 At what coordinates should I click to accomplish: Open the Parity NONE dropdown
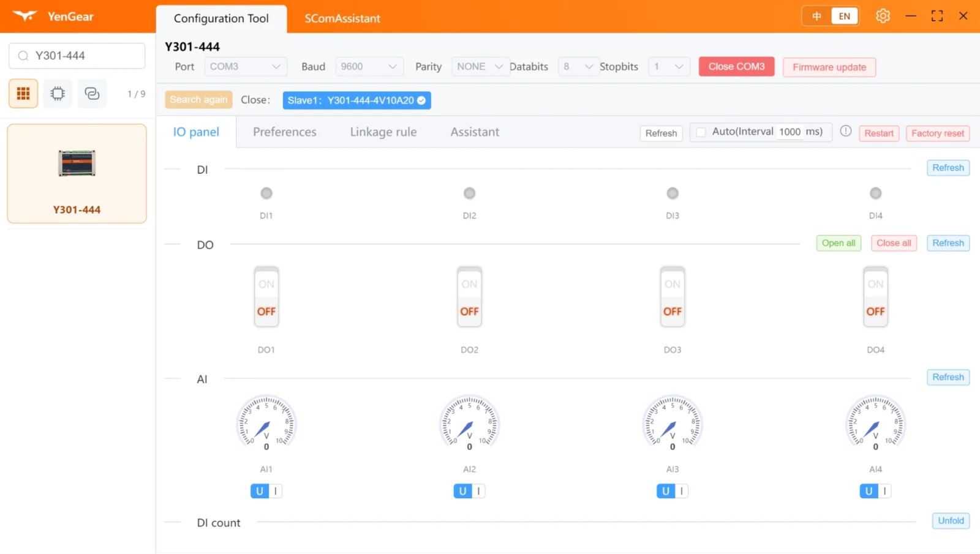pyautogui.click(x=480, y=67)
